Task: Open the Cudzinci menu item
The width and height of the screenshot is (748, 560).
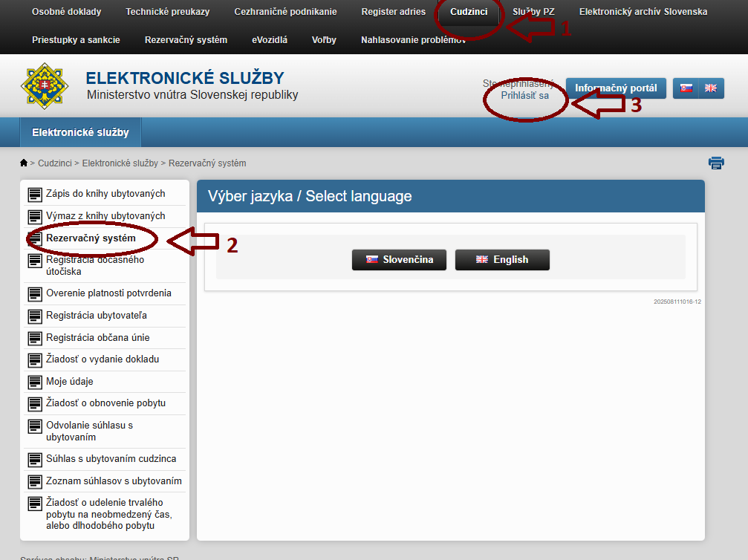Action: tap(469, 12)
